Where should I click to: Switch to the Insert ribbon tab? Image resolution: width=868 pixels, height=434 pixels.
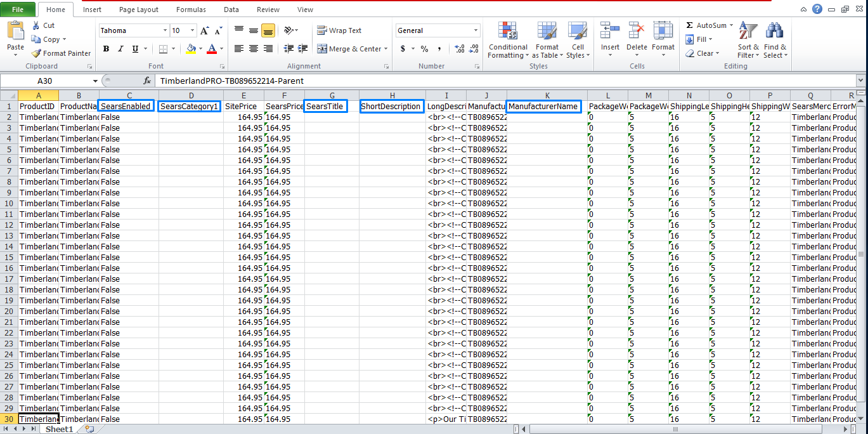[92, 10]
